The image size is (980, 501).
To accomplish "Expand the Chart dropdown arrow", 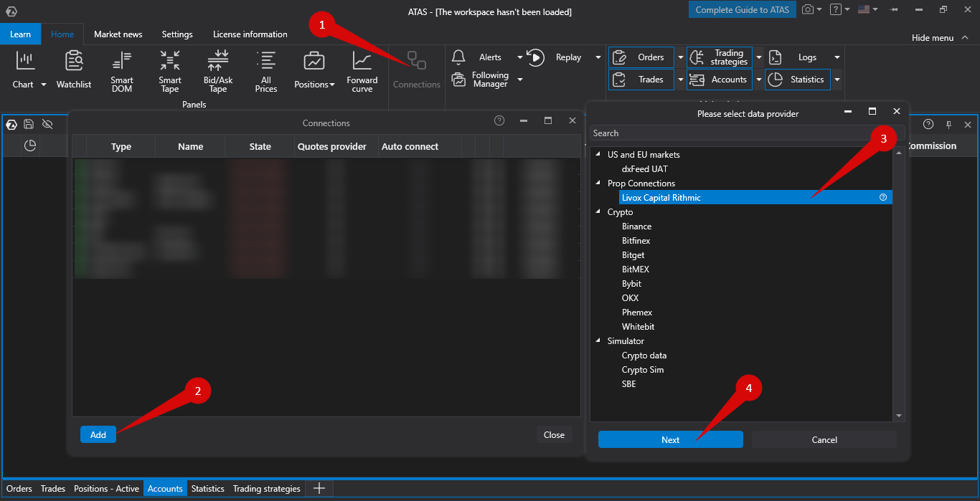I will tap(44, 85).
